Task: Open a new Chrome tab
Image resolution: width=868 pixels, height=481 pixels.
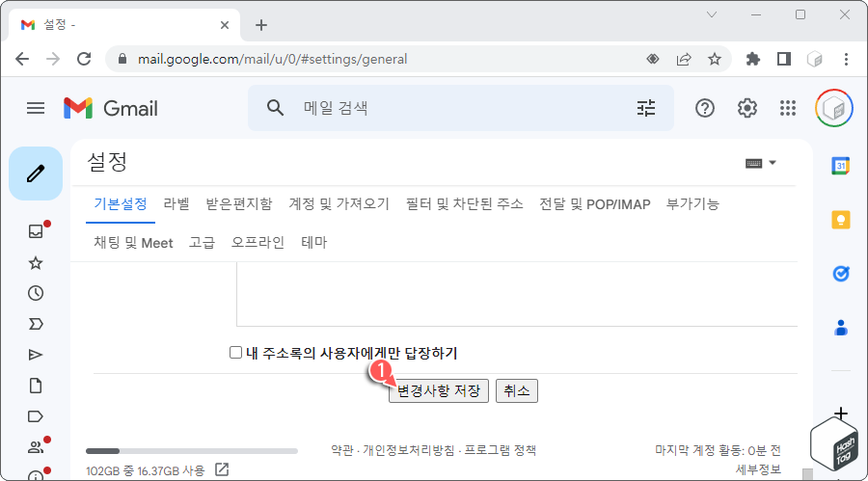Action: 261,25
